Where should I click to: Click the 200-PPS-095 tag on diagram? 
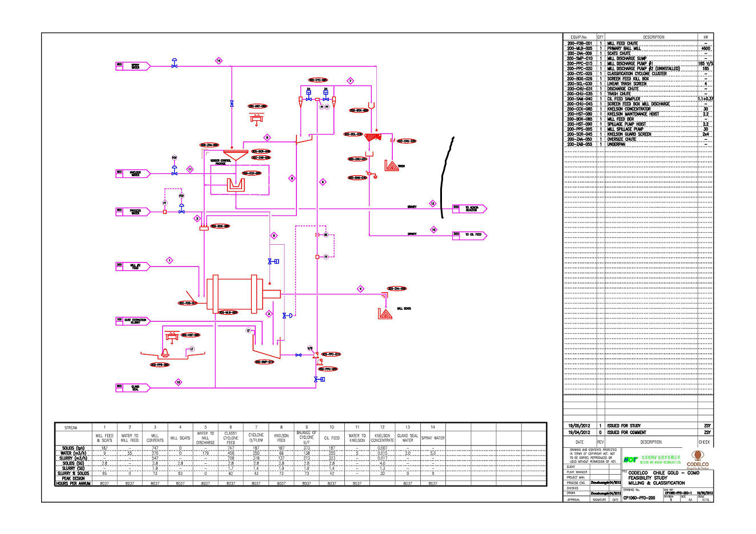point(160,365)
